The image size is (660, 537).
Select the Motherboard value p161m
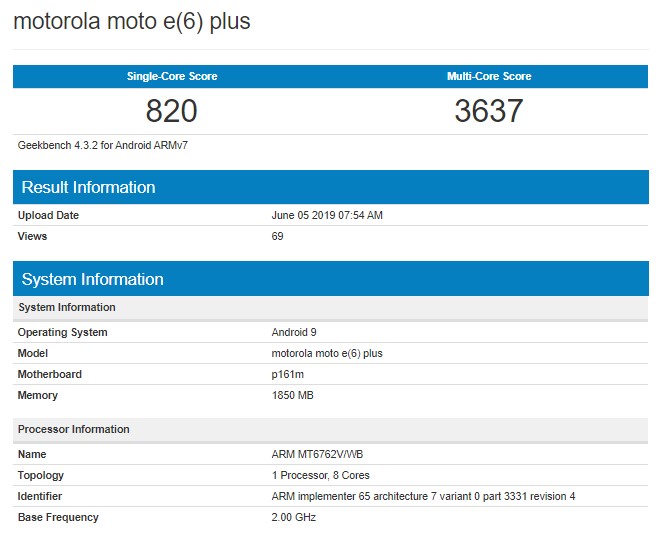[x=287, y=374]
